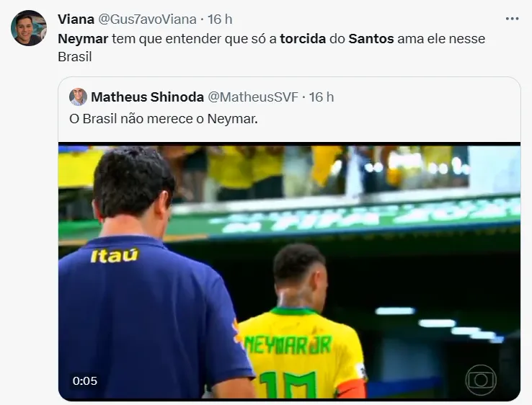The image size is (532, 405).
Task: Click the 16 h timestamp beside @MatheusSVF
Action: click(322, 97)
